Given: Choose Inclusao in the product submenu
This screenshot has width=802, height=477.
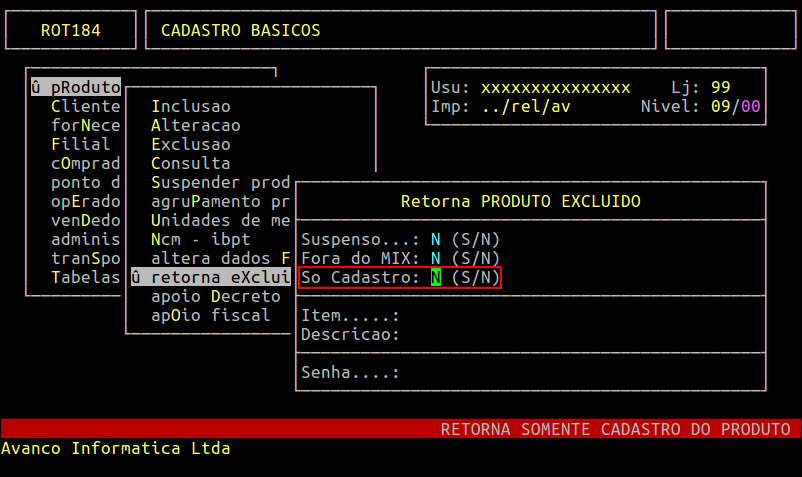Looking at the screenshot, I should coord(191,106).
